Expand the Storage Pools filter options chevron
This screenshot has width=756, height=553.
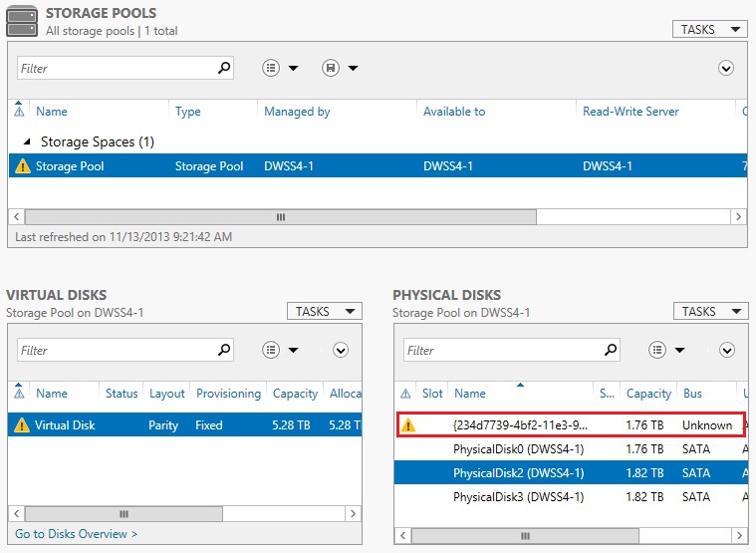[726, 69]
